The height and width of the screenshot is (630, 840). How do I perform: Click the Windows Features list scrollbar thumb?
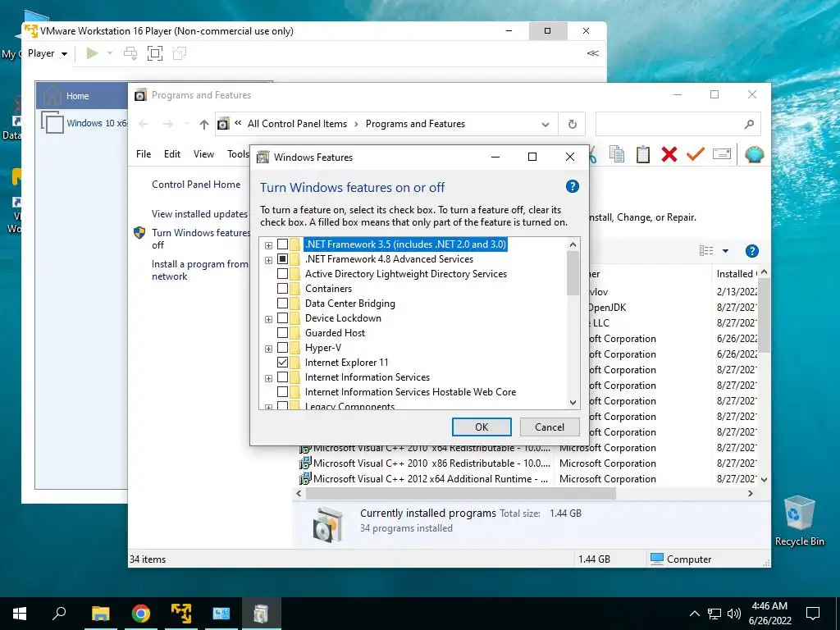tap(573, 272)
